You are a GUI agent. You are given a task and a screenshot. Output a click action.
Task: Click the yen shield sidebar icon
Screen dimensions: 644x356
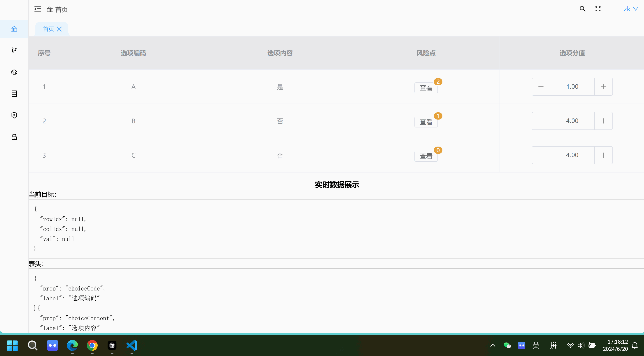(x=14, y=115)
